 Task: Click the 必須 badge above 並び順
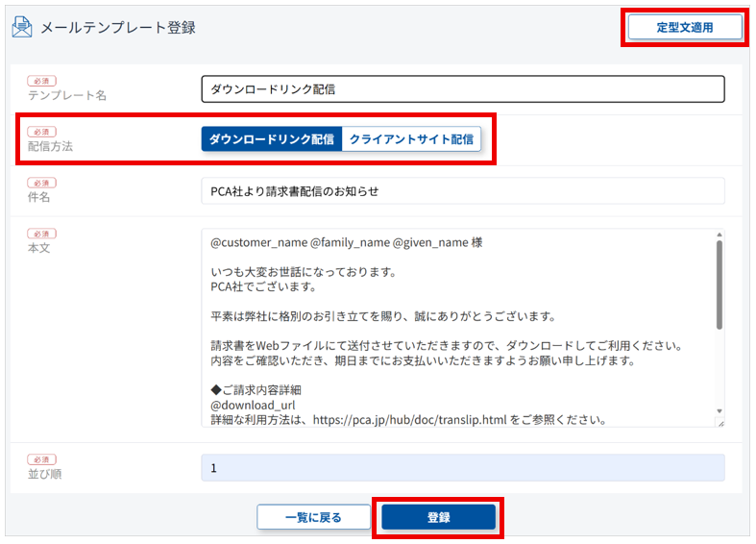(41, 459)
